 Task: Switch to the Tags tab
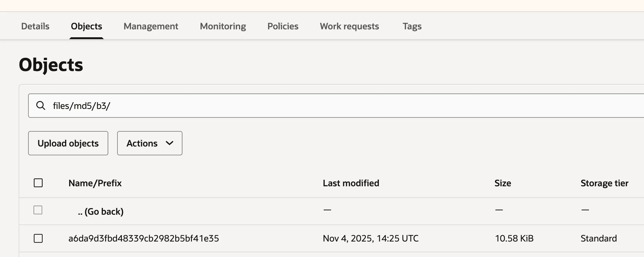(x=412, y=26)
